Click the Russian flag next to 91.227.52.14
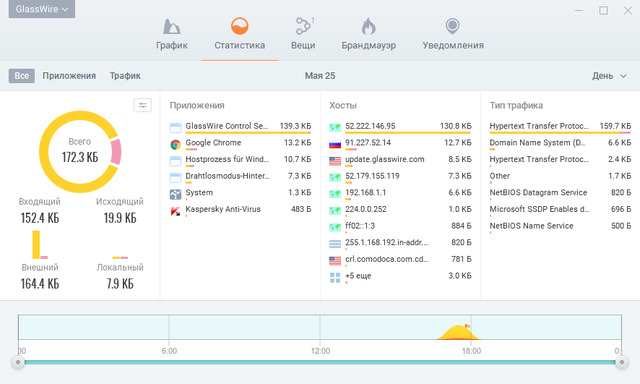Screen dimensions: 640x384 335,144
